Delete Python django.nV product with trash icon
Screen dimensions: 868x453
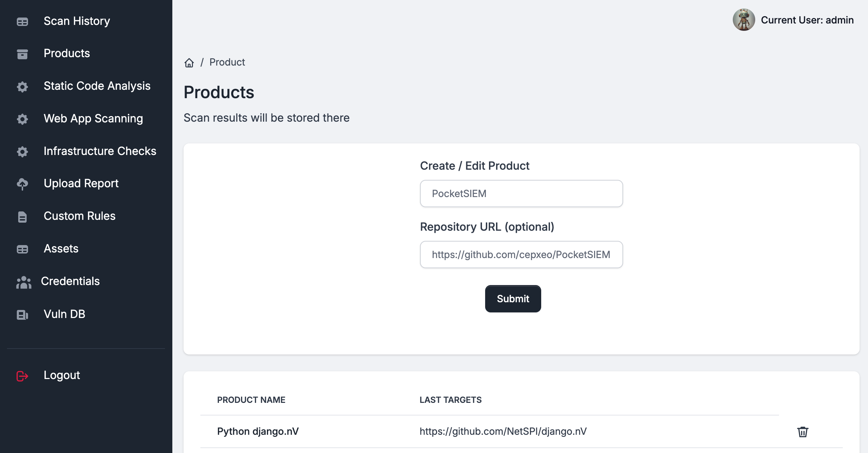point(802,432)
